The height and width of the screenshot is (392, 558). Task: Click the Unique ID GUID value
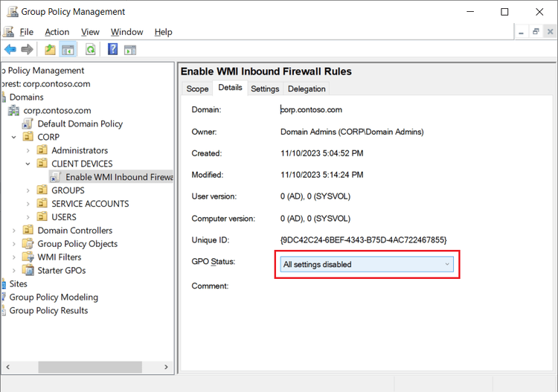(363, 240)
